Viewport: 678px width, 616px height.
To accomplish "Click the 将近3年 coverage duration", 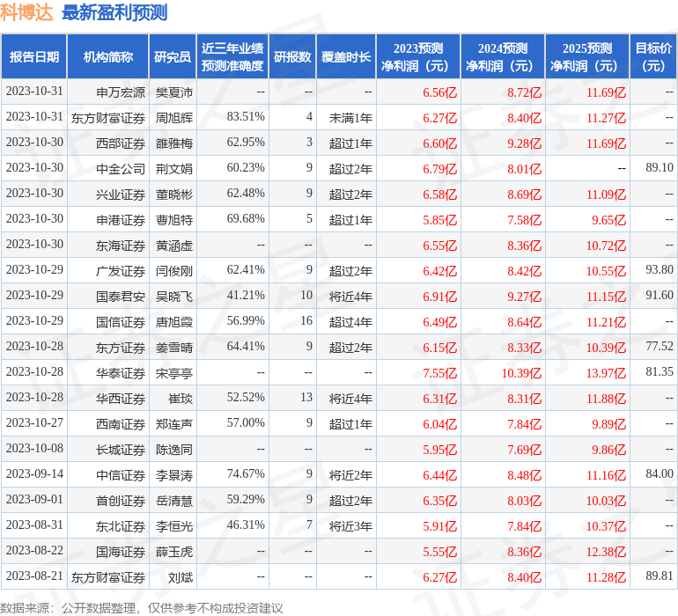I will click(x=350, y=525).
